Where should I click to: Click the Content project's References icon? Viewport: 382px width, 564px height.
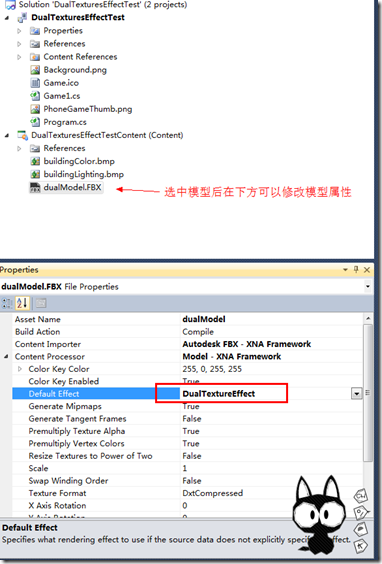tap(35, 148)
